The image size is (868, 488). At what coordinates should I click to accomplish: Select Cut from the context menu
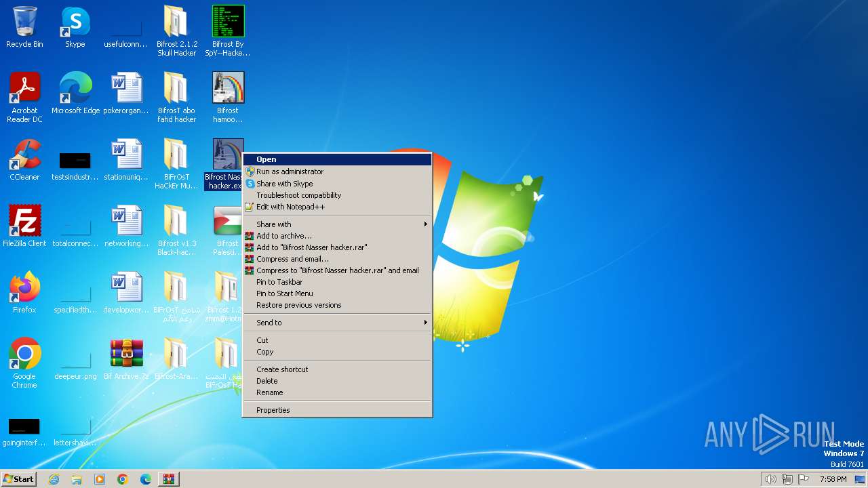[x=337, y=340]
